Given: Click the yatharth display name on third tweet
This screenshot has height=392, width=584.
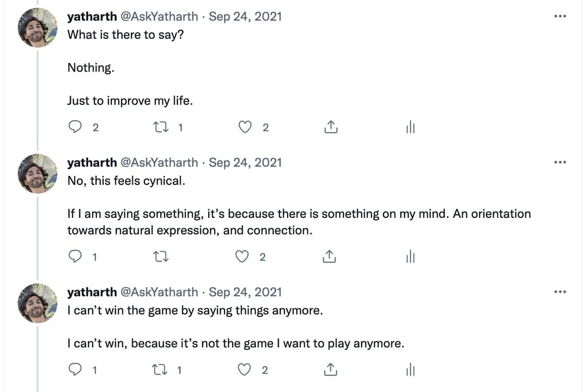Looking at the screenshot, I should click(92, 292).
